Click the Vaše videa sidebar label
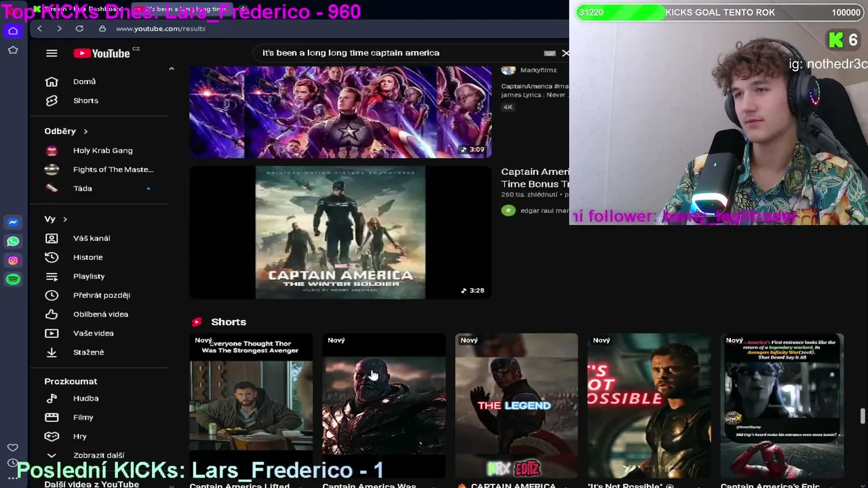Image resolution: width=868 pixels, height=488 pixels. pyautogui.click(x=94, y=333)
